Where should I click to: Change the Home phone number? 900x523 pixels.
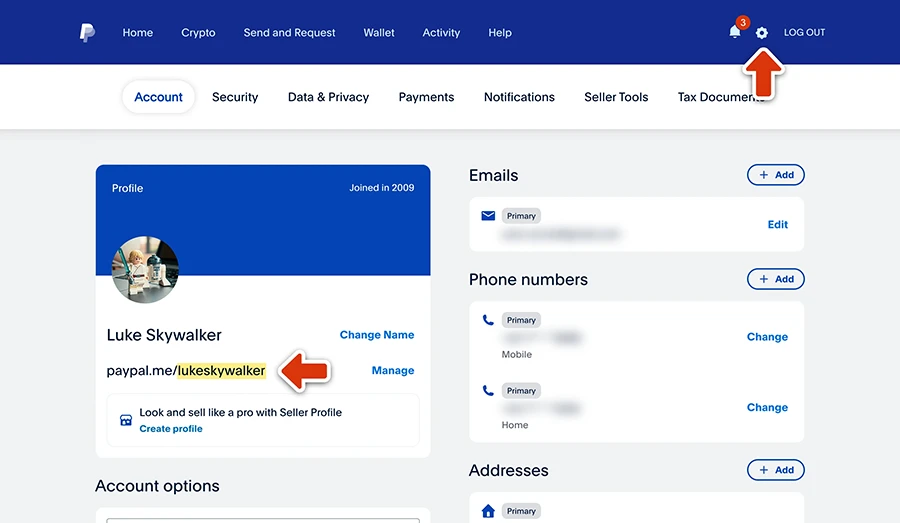[767, 408]
